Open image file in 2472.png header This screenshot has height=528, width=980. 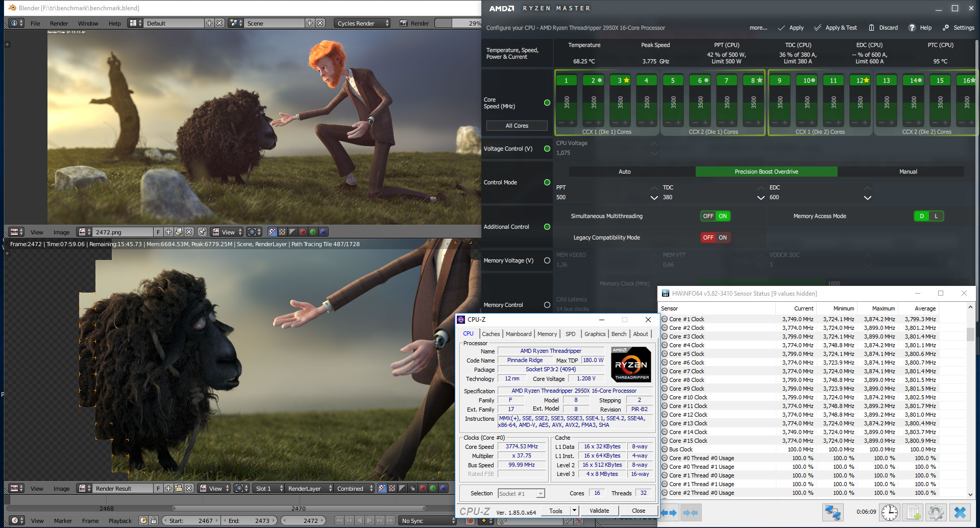tap(179, 232)
